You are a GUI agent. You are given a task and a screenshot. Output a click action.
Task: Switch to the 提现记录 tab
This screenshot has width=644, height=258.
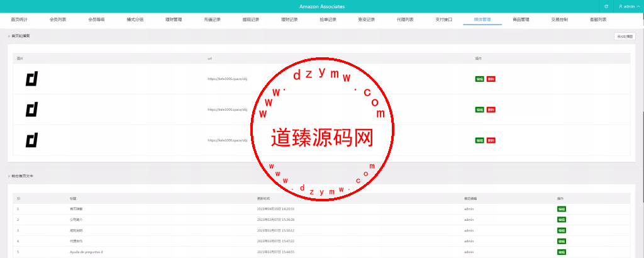pyautogui.click(x=250, y=20)
